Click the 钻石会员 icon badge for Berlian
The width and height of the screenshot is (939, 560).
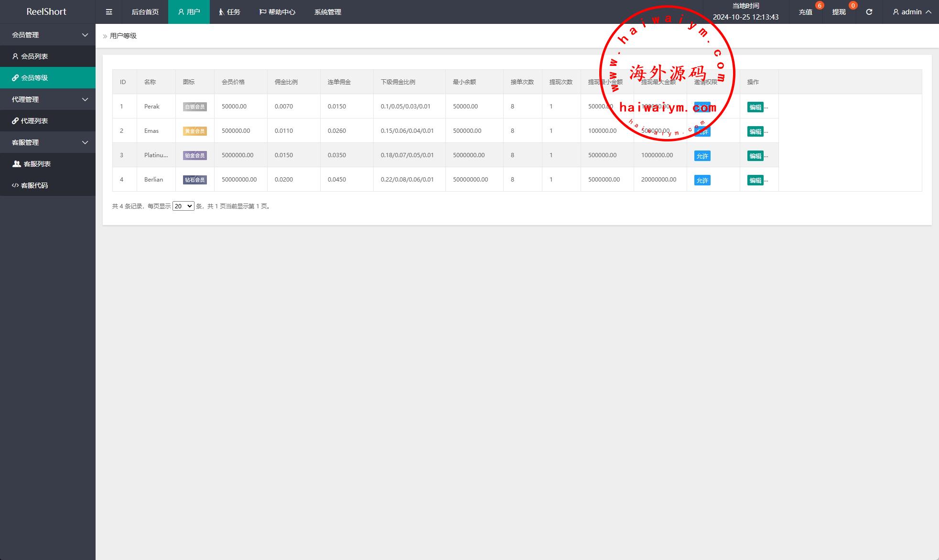pyautogui.click(x=194, y=180)
